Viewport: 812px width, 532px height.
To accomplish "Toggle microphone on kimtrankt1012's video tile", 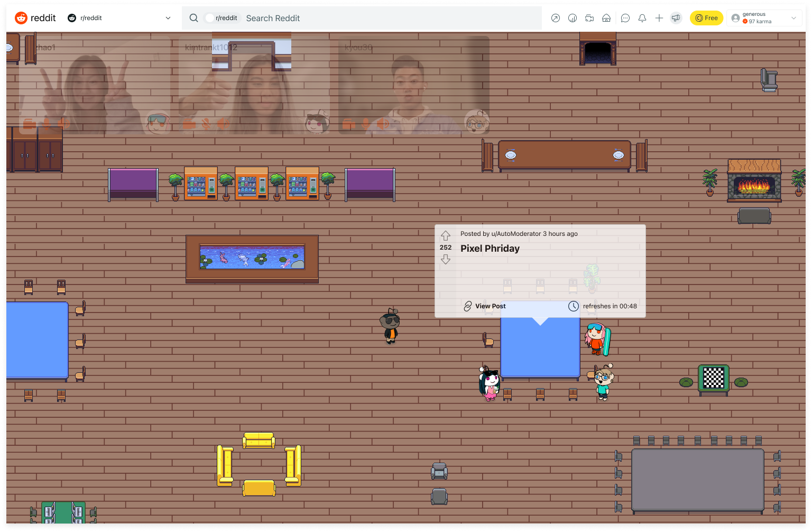I will [x=206, y=124].
